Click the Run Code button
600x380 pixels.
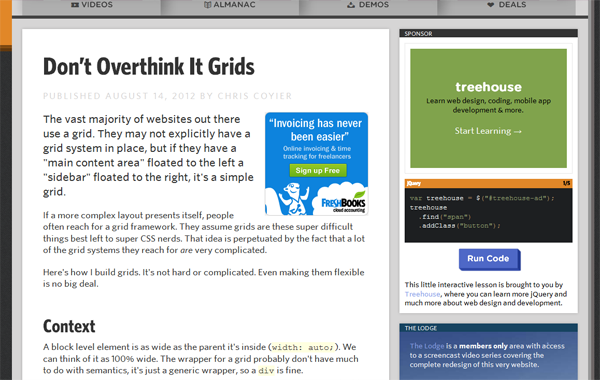pos(489,259)
